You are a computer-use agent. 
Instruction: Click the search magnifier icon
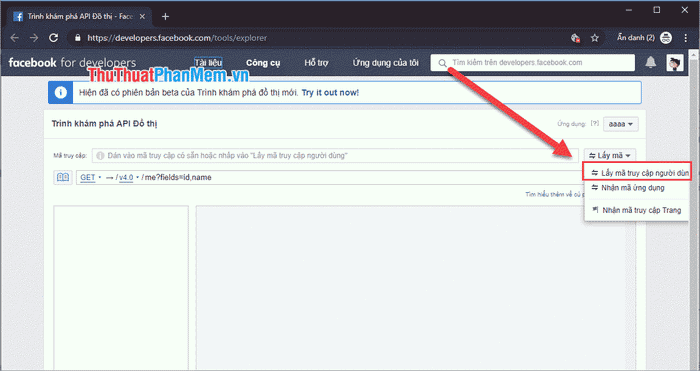(x=442, y=63)
